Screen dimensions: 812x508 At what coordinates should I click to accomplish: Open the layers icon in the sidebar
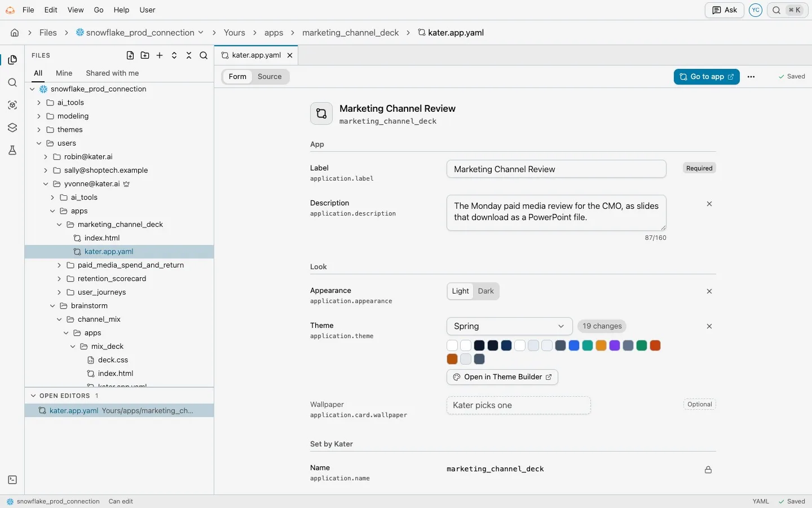pos(12,128)
